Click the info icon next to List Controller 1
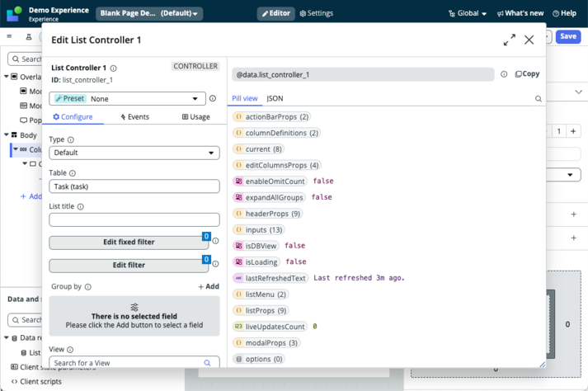The height and width of the screenshot is (391, 588). point(113,68)
